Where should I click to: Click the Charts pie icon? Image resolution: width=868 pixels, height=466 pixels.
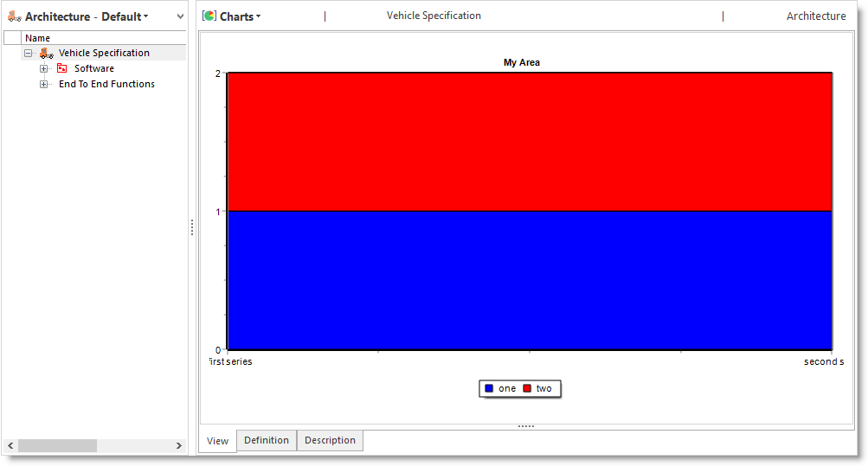pos(209,16)
